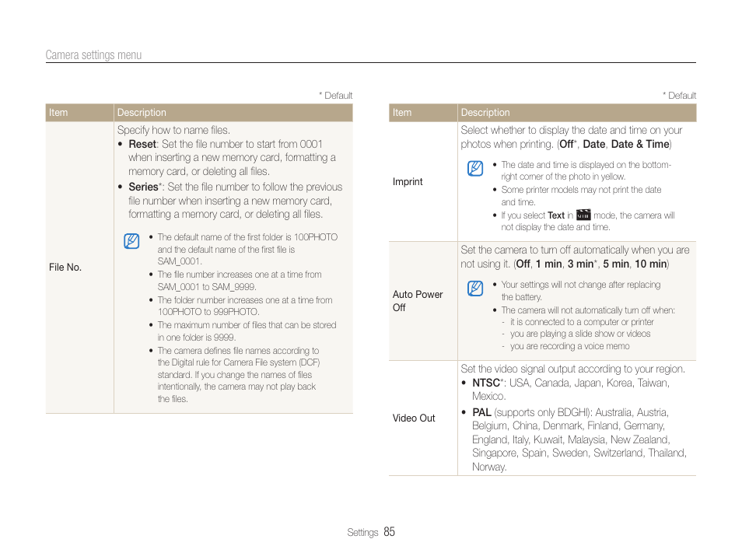The width and height of the screenshot is (742, 560).
Task: Click 'you are playing a slide show or videos'
Action: [580, 334]
